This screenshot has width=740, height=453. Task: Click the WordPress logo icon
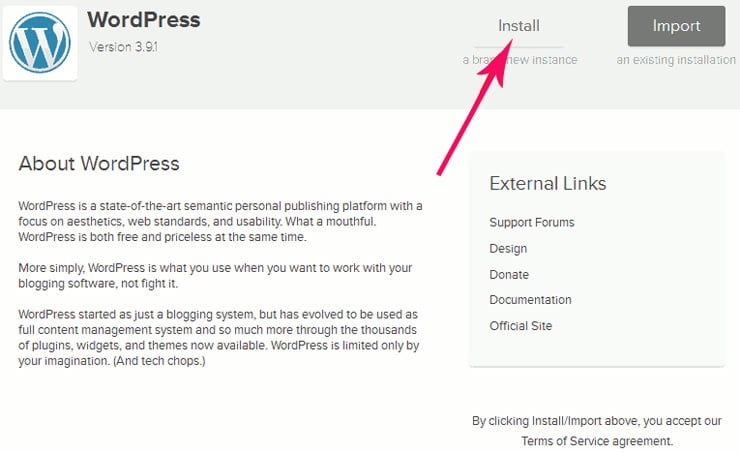tap(40, 42)
